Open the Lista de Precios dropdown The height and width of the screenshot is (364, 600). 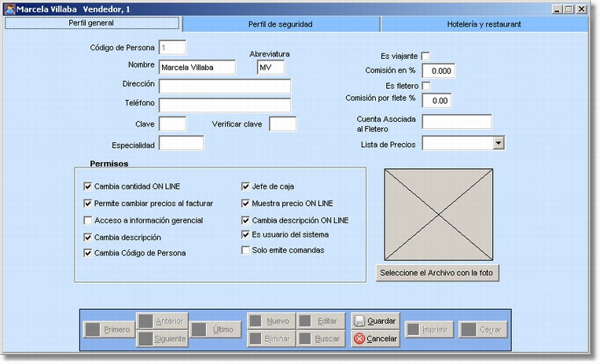point(498,143)
